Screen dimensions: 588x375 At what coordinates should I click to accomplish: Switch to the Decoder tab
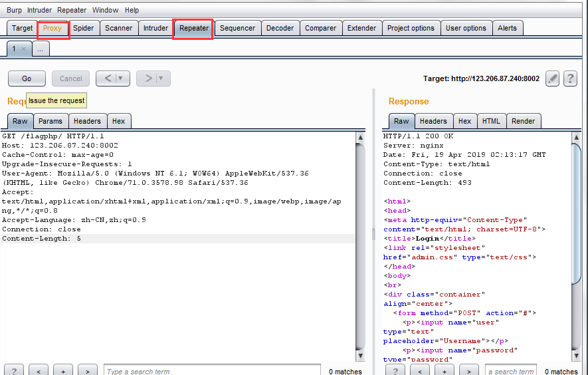(x=280, y=28)
